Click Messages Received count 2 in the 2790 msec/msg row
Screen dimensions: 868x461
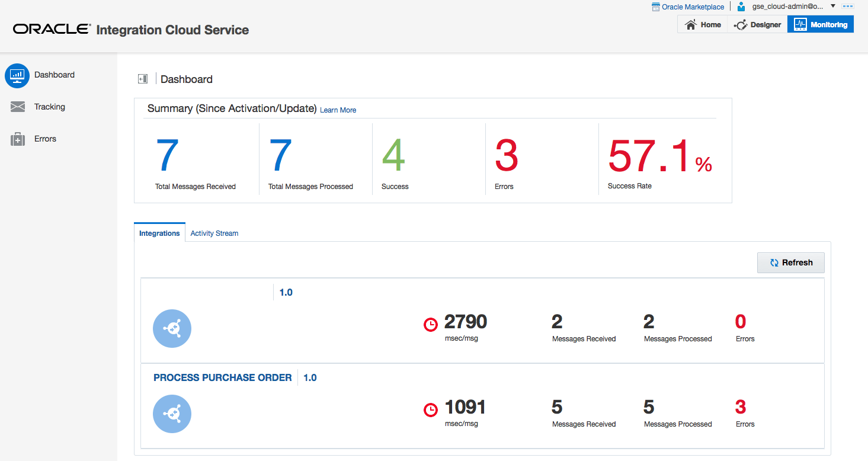pos(557,322)
